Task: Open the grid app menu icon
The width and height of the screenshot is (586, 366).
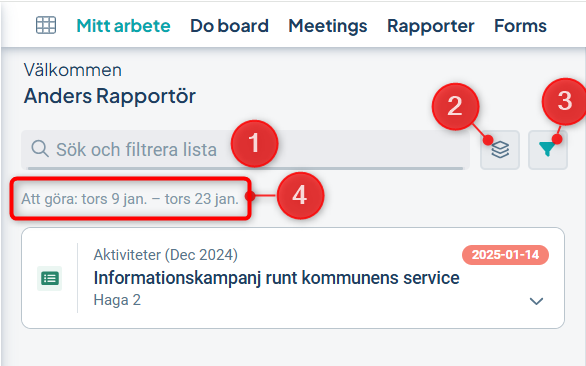Action: pos(46,25)
